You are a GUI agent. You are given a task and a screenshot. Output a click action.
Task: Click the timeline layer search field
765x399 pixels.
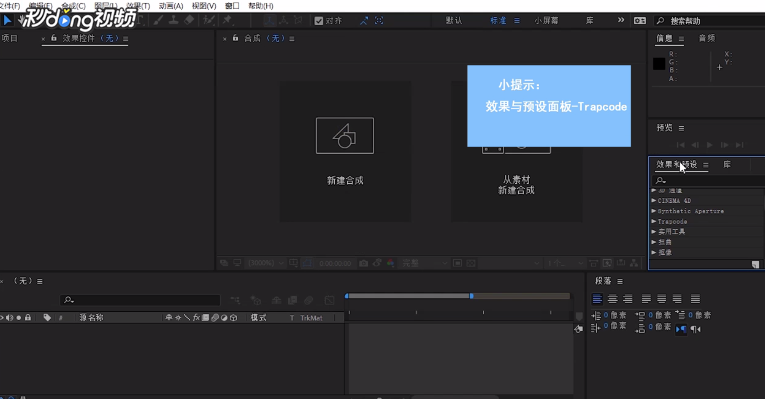click(x=141, y=300)
